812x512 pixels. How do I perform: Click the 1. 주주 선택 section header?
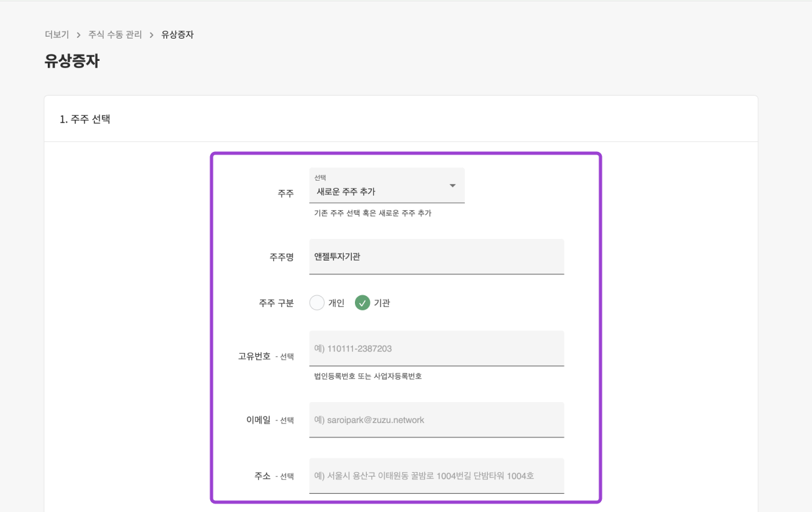point(85,119)
